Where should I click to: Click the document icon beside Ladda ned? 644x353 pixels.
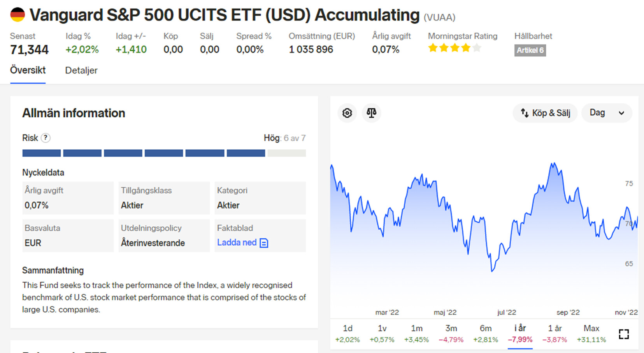point(264,243)
